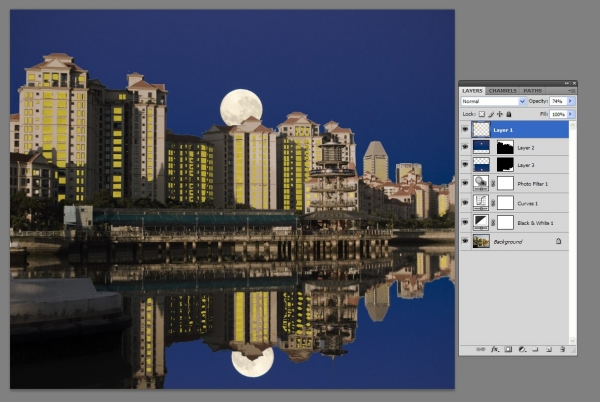Toggle visibility of Photo Filter 1
This screenshot has width=600, height=402.
click(465, 183)
